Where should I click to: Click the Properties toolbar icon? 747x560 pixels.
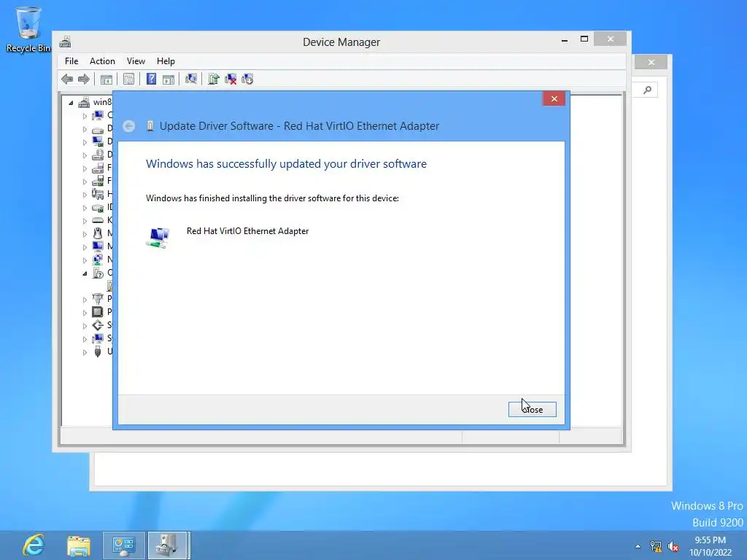click(x=128, y=79)
